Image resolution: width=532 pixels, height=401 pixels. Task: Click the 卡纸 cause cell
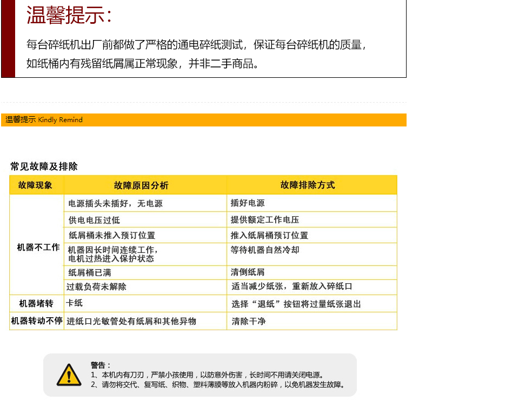pos(75,303)
